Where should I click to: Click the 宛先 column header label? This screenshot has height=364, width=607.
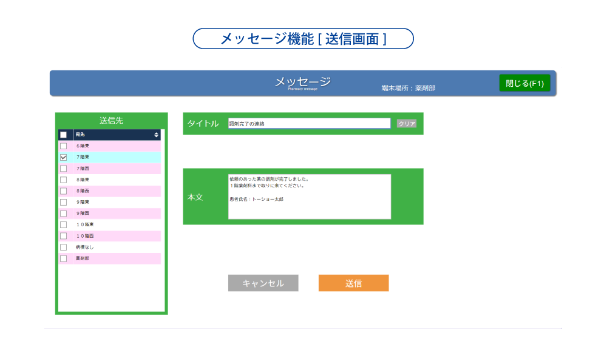pos(80,135)
